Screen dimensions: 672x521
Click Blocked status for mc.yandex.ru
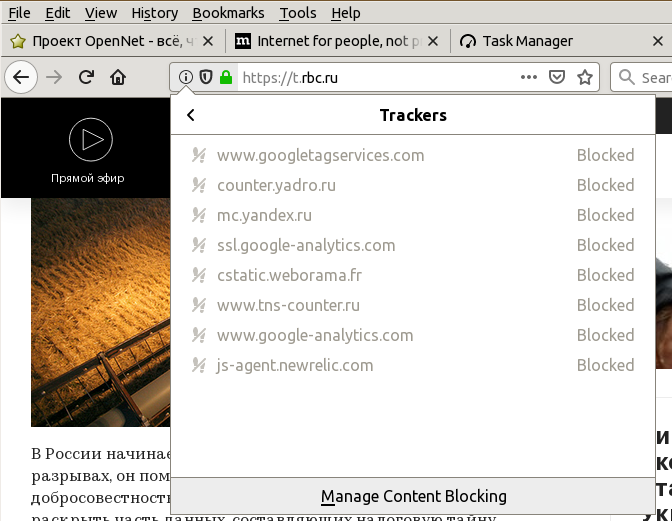click(x=605, y=215)
